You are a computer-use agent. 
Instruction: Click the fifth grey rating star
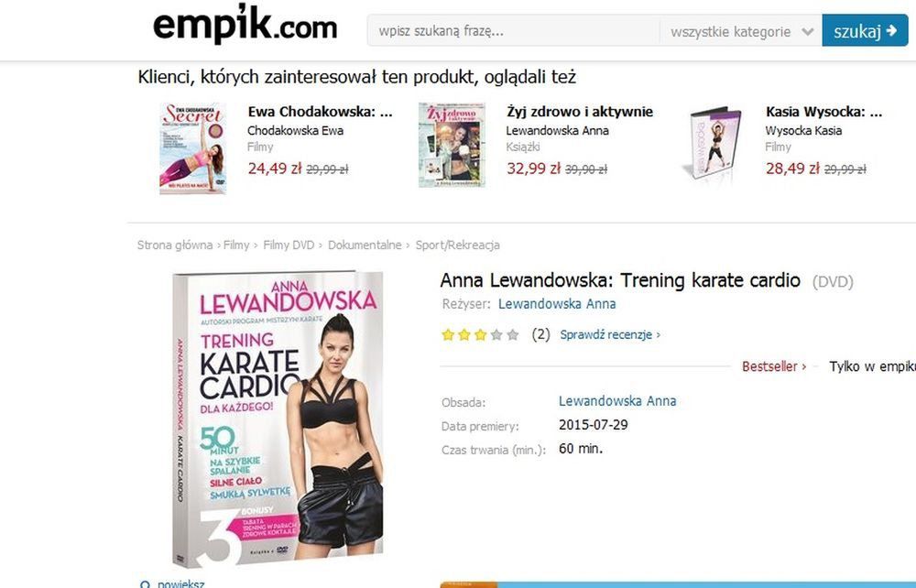click(513, 334)
